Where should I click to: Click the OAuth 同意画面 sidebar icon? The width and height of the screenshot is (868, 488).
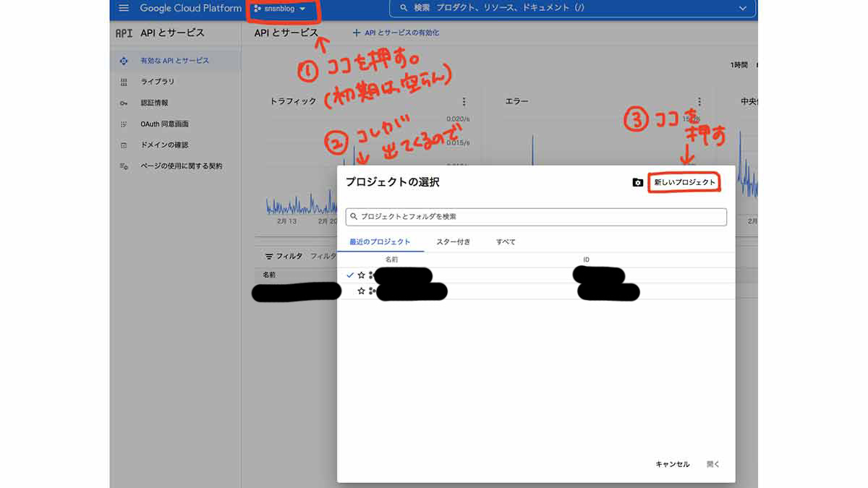pyautogui.click(x=123, y=124)
